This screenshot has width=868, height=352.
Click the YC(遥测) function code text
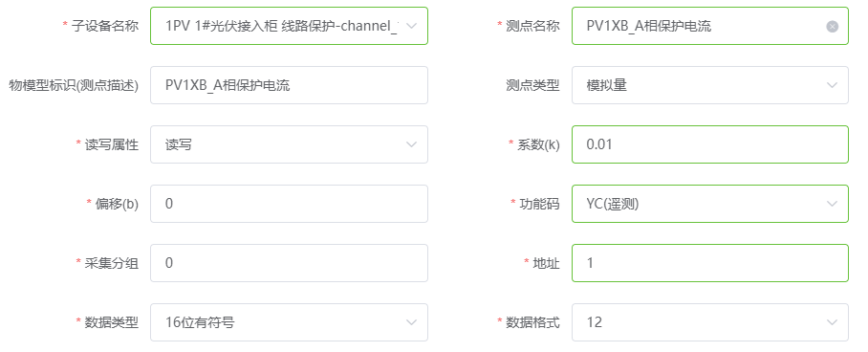click(613, 204)
